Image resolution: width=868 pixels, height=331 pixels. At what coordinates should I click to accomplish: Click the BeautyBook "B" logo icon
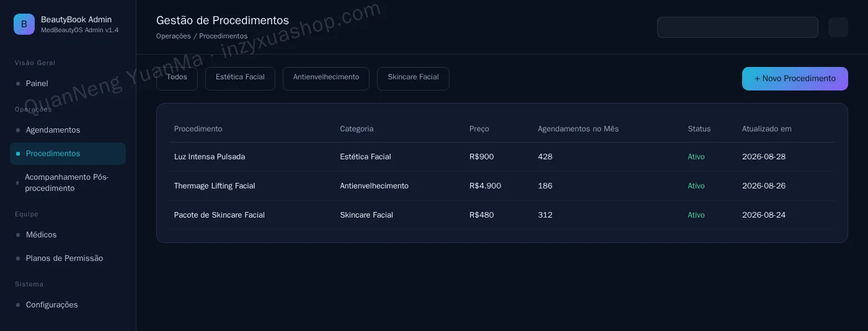tap(24, 24)
